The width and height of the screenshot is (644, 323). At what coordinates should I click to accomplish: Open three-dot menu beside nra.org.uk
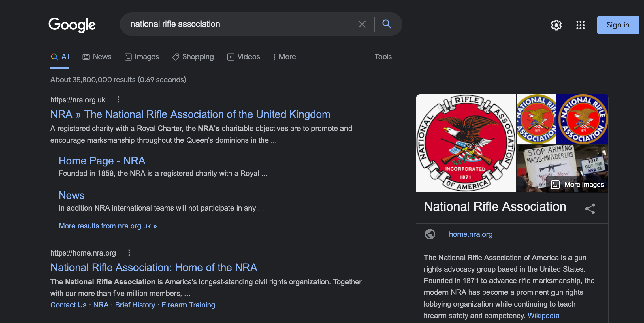coord(118,99)
